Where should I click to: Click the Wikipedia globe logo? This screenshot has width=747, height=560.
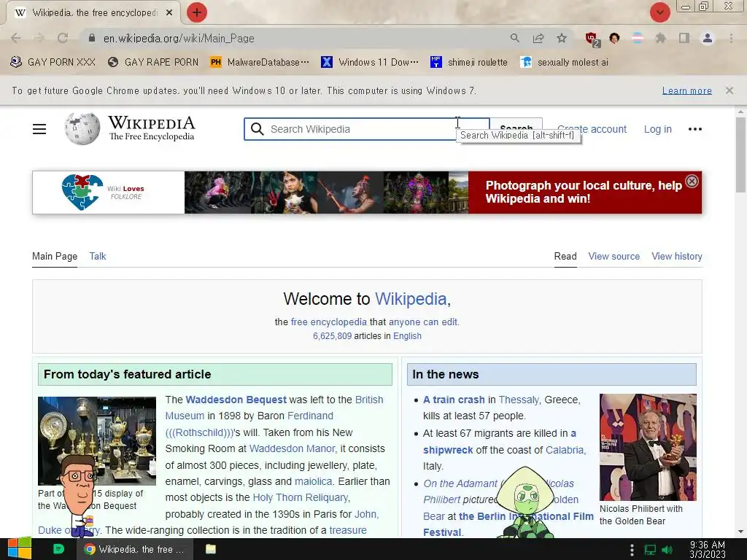pos(82,128)
